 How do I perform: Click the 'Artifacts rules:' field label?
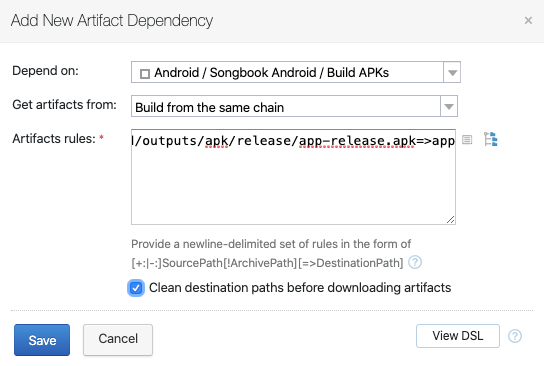pos(54,138)
